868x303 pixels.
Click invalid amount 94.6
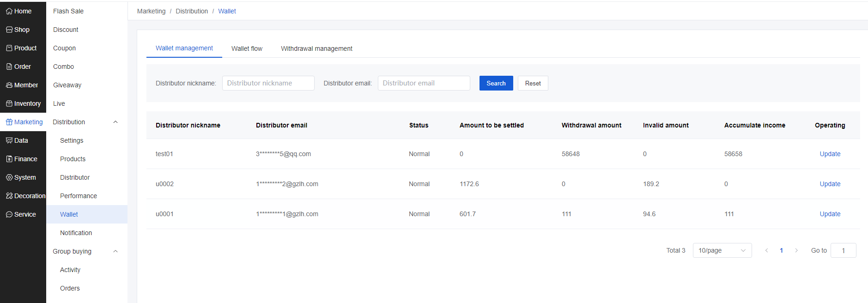click(649, 214)
